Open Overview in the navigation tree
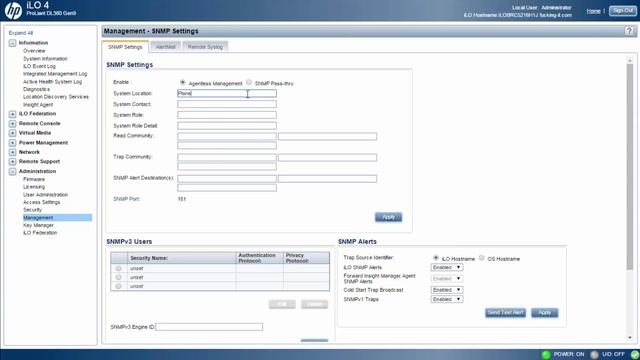This screenshot has width=640, height=360. click(34, 51)
